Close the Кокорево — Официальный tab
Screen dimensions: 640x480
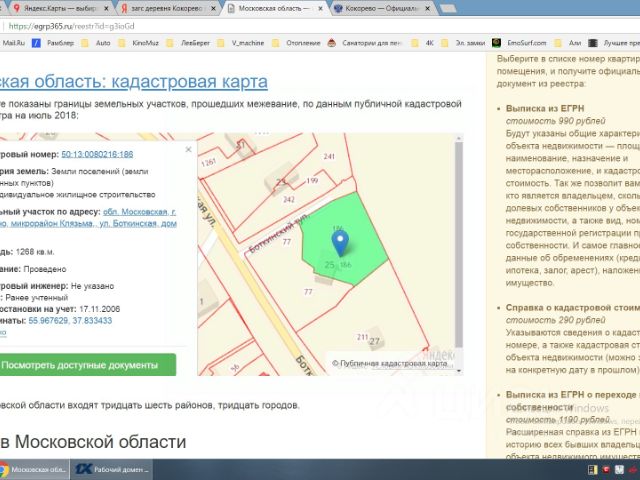click(x=428, y=9)
